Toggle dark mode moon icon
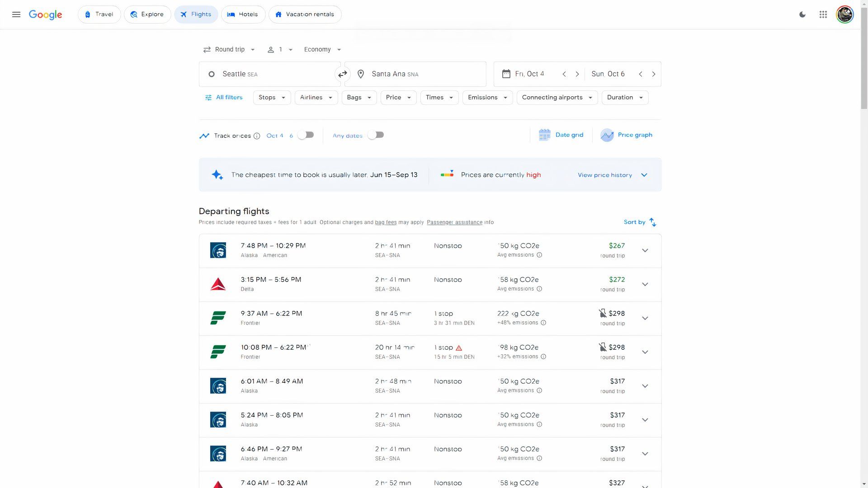Screen dimensions: 868x488 click(x=802, y=14)
